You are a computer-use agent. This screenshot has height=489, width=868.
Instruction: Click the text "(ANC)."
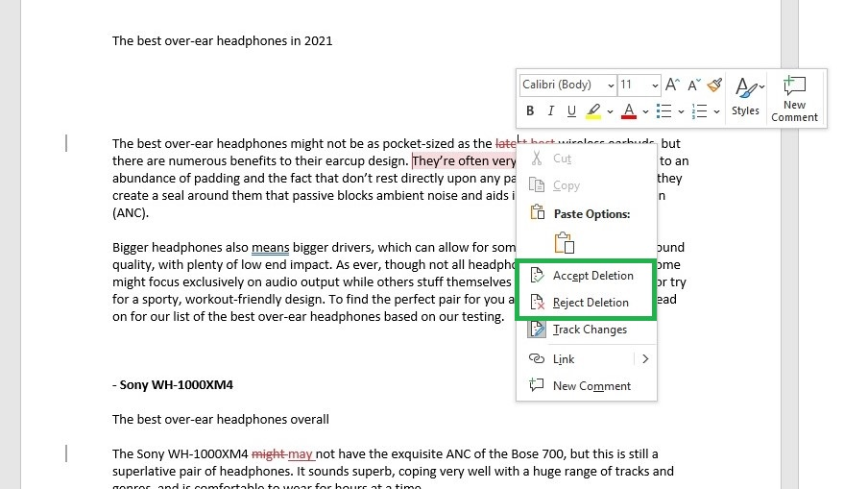pyautogui.click(x=131, y=212)
